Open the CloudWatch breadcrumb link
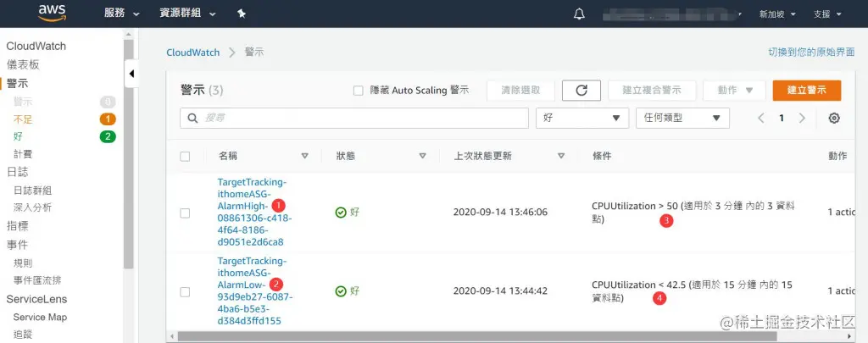The image size is (868, 343). click(x=192, y=53)
